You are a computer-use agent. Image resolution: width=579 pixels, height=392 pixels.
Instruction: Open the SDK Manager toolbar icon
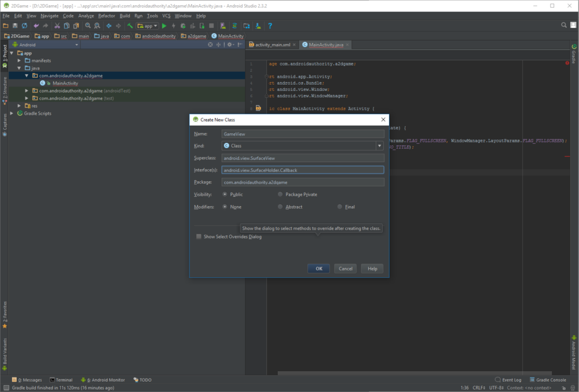tap(257, 25)
